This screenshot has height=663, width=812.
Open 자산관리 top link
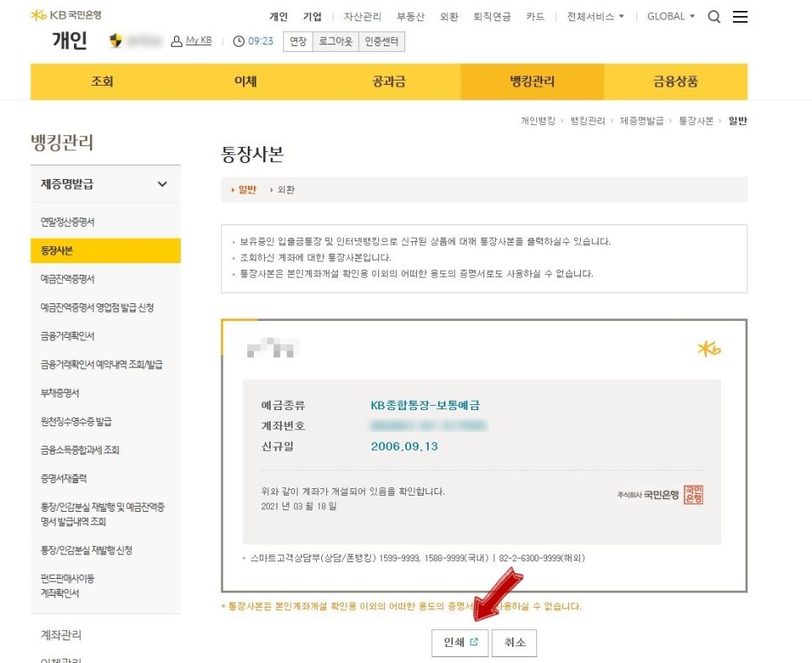pyautogui.click(x=362, y=17)
